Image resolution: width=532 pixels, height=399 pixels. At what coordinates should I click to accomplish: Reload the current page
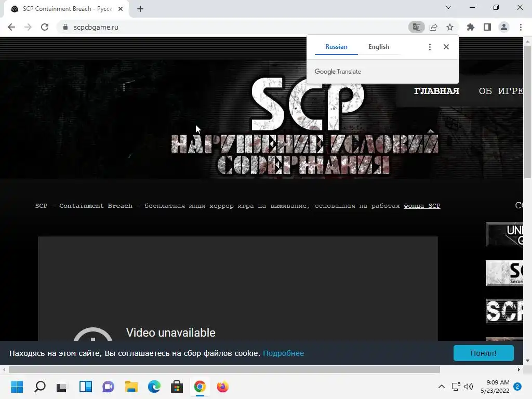(x=45, y=27)
